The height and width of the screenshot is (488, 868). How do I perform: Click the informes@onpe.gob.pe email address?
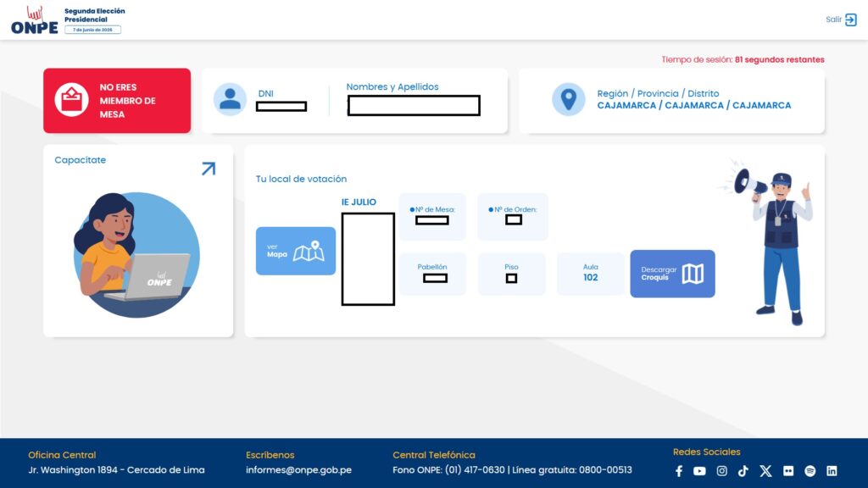pos(298,469)
